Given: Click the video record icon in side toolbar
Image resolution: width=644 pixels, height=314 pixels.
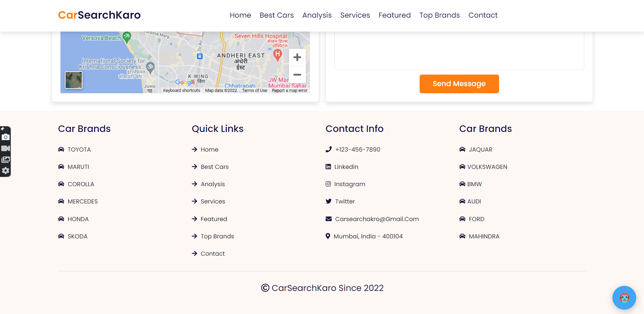Looking at the screenshot, I should click(x=5, y=148).
